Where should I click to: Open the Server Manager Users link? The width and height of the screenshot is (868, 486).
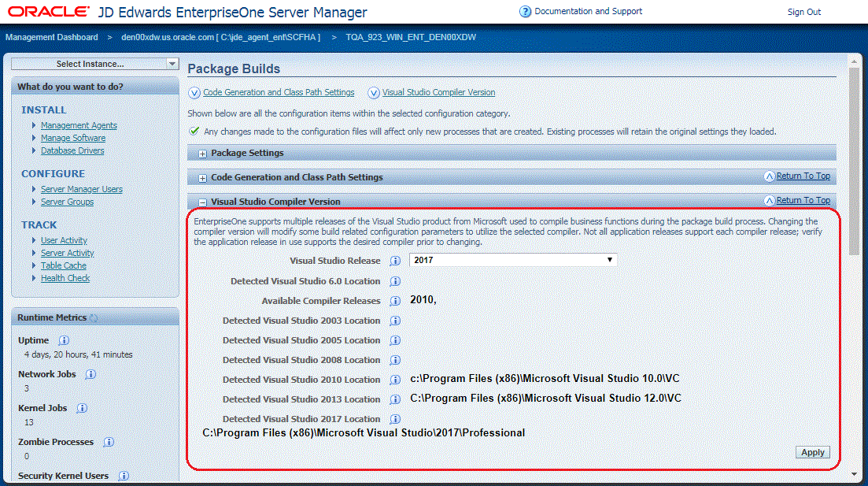tap(81, 189)
